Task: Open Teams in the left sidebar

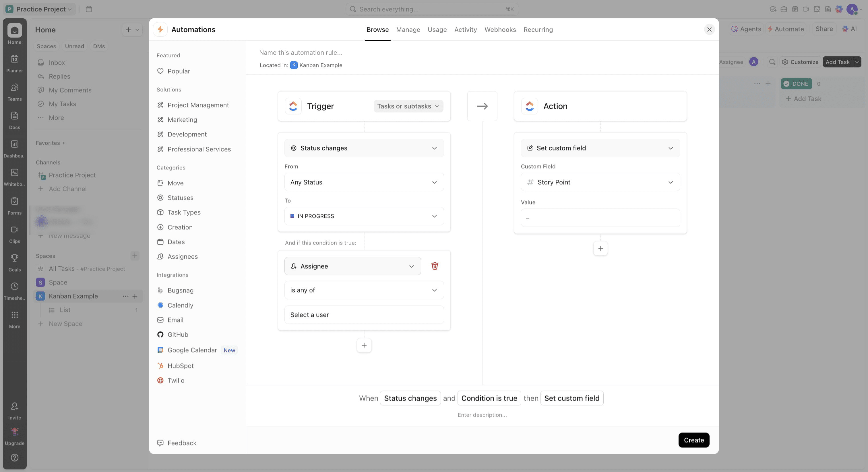Action: [x=14, y=92]
